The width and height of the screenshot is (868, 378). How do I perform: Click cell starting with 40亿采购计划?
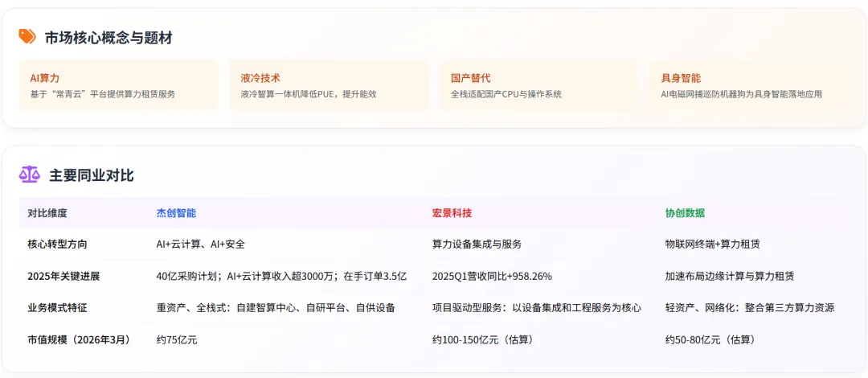coord(282,276)
